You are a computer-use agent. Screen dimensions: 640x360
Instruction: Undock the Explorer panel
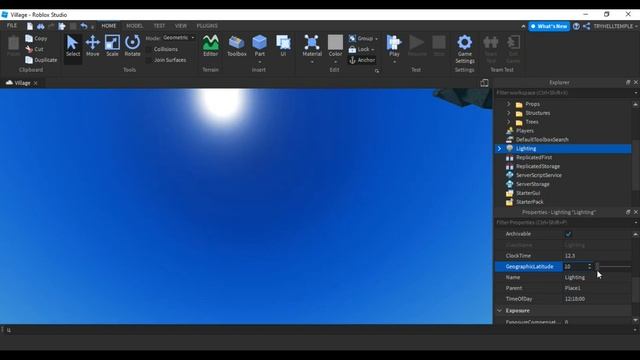coord(628,82)
